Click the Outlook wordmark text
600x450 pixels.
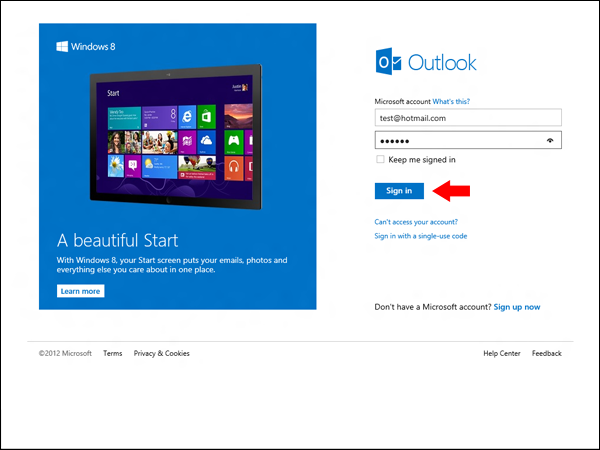click(442, 62)
